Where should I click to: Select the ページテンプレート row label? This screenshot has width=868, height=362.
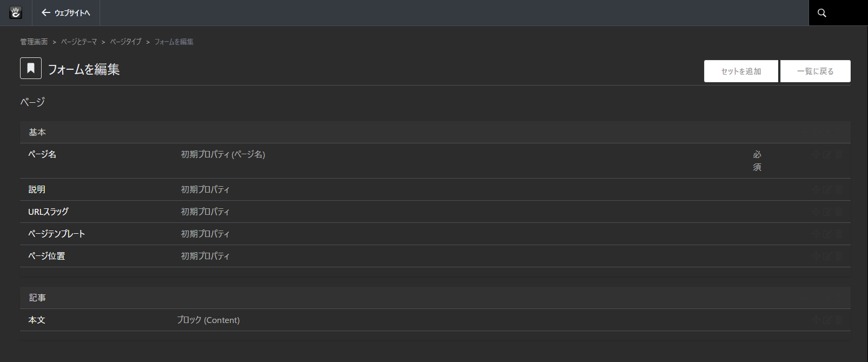[x=57, y=234]
